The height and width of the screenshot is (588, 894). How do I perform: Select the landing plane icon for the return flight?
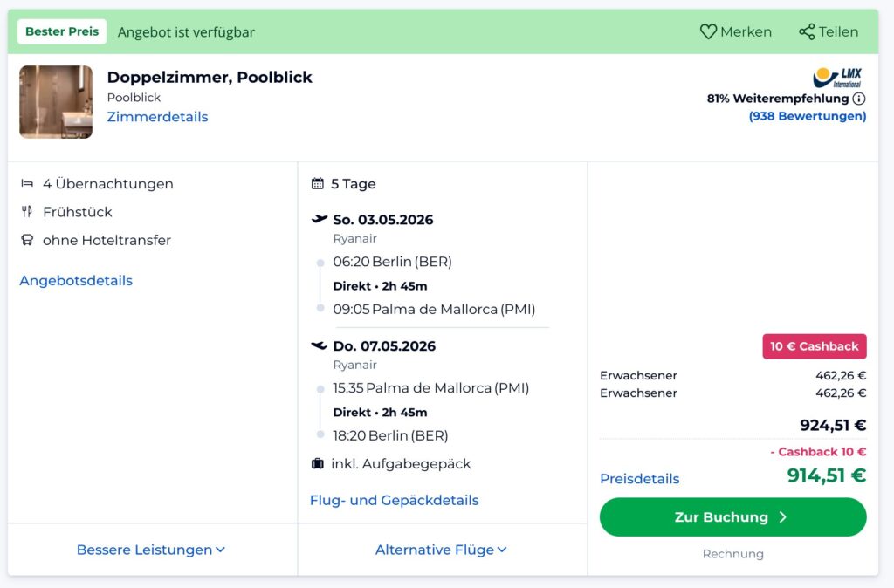(x=318, y=345)
